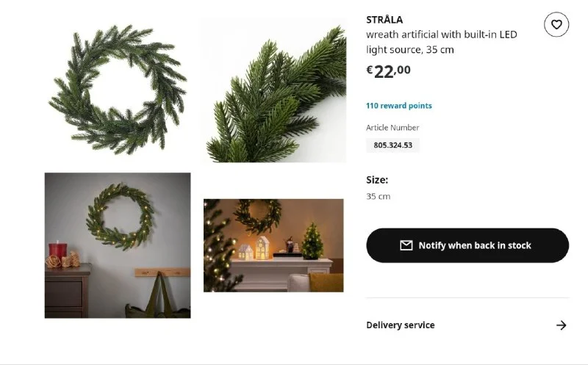Click the small decorated tree on mantel

tap(312, 243)
